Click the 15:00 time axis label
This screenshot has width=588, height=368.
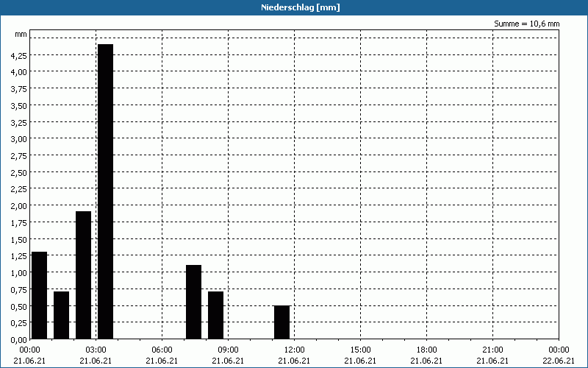click(360, 350)
